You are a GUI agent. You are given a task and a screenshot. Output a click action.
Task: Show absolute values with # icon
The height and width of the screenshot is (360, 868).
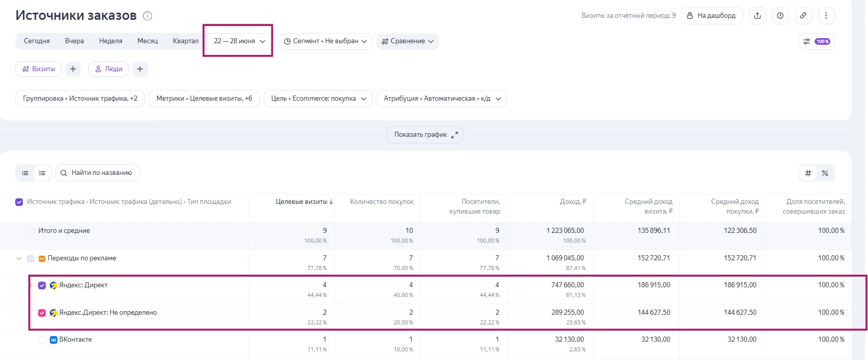[808, 173]
